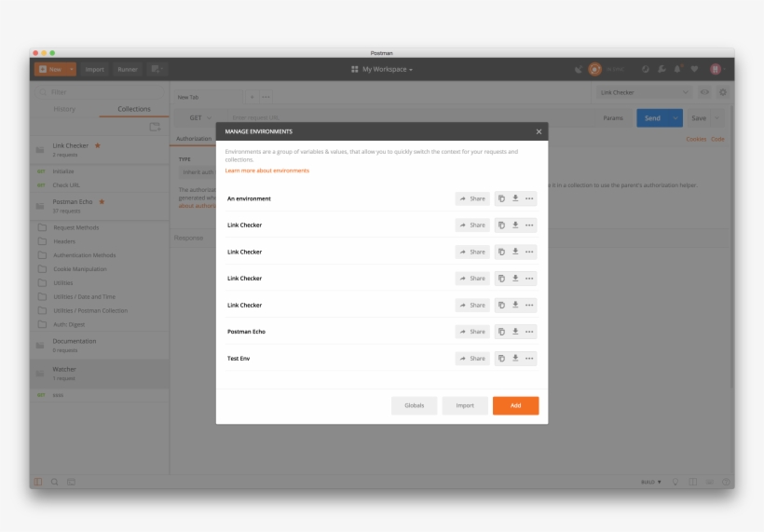Add a new environment

pos(515,405)
